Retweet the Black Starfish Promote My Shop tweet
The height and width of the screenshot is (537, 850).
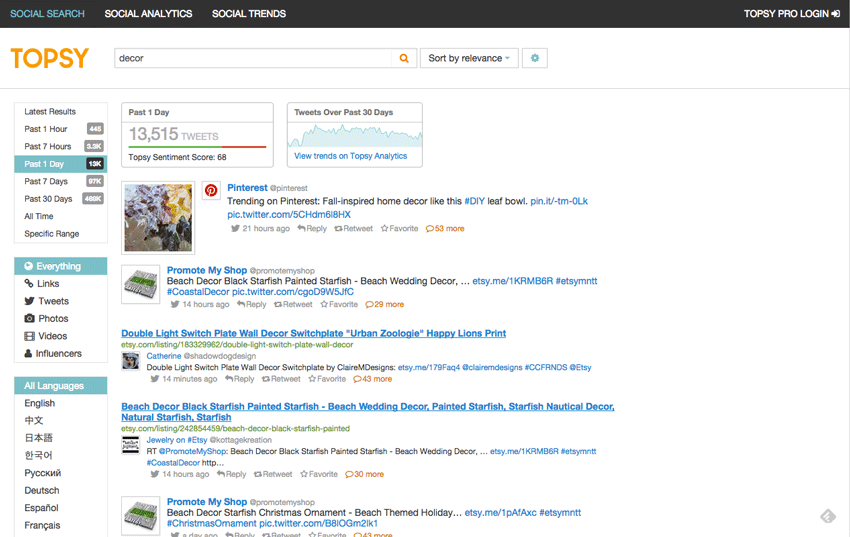[293, 305]
